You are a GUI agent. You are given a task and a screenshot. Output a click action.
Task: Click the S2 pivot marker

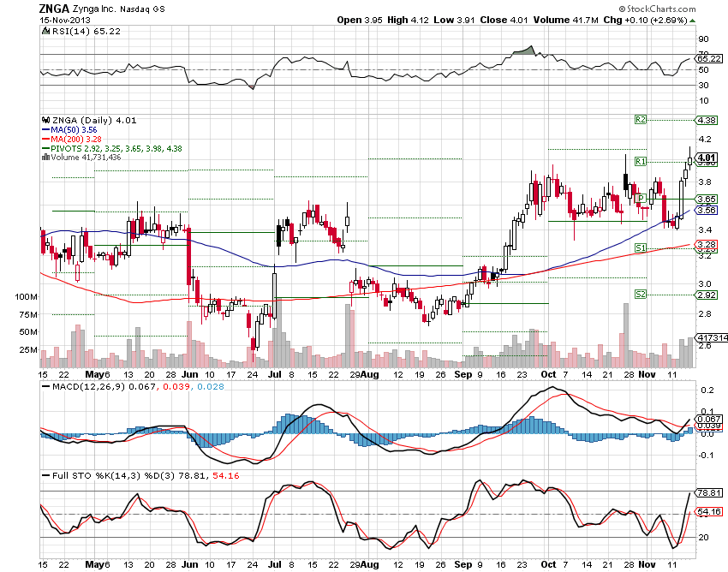(641, 295)
